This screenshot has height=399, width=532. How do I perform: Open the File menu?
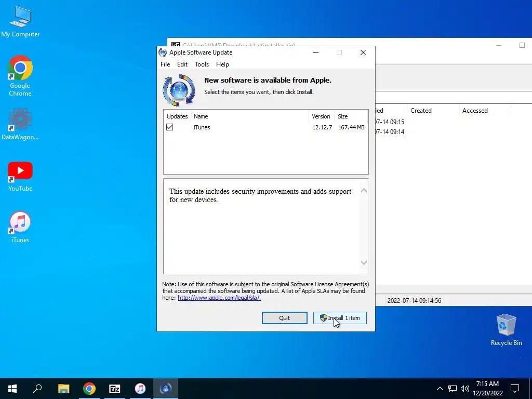(x=165, y=64)
